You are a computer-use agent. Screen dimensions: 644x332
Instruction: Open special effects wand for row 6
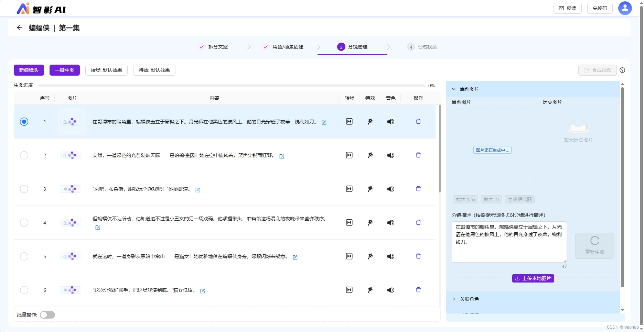pos(370,290)
